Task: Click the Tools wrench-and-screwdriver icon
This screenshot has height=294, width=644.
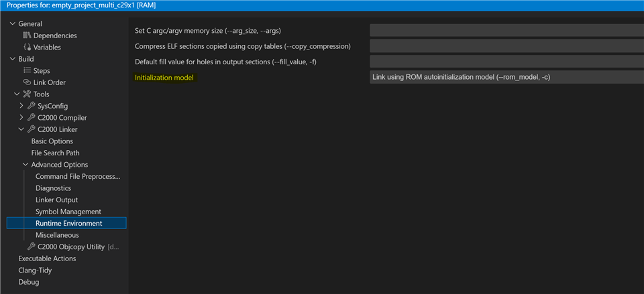Action: (27, 94)
